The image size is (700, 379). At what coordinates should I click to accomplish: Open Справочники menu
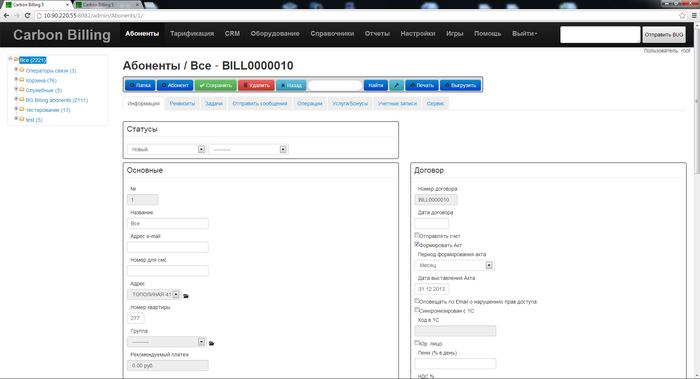332,33
